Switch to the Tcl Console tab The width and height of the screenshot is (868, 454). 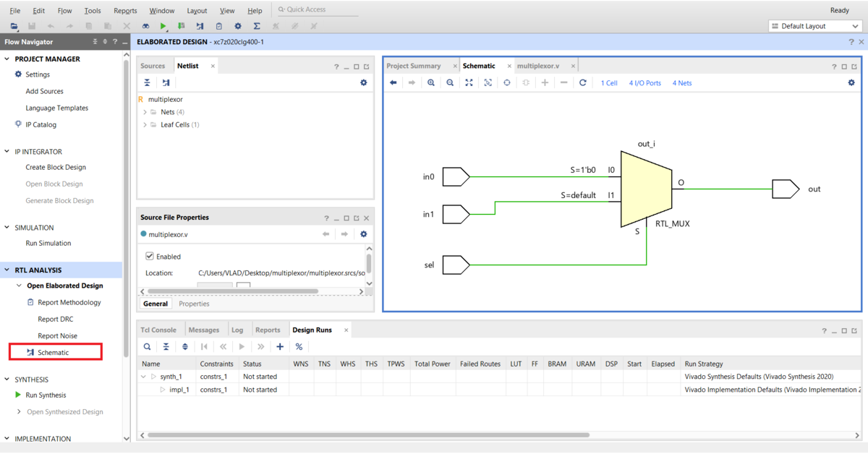(158, 330)
